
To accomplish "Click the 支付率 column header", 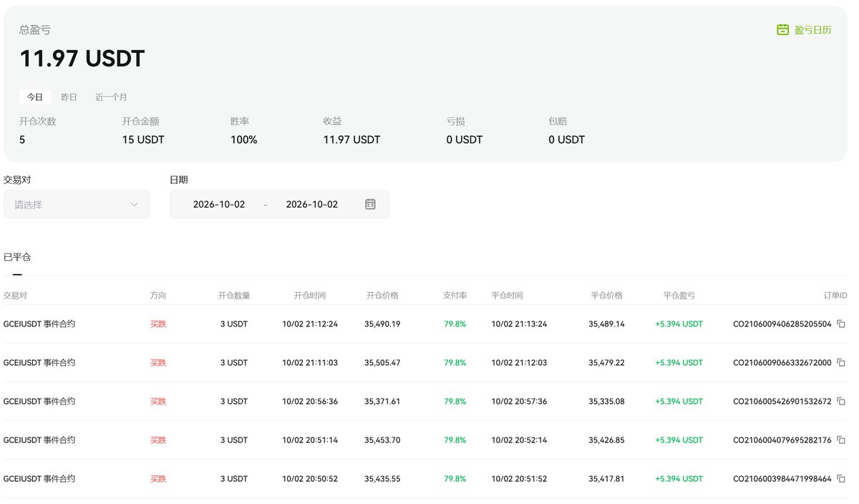I will pyautogui.click(x=455, y=295).
